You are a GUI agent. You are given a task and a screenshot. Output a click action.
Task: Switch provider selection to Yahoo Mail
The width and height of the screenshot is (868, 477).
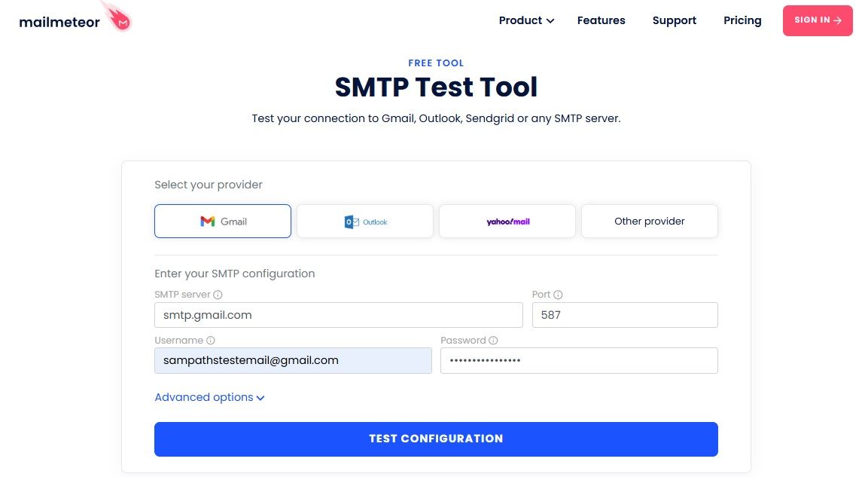click(507, 221)
